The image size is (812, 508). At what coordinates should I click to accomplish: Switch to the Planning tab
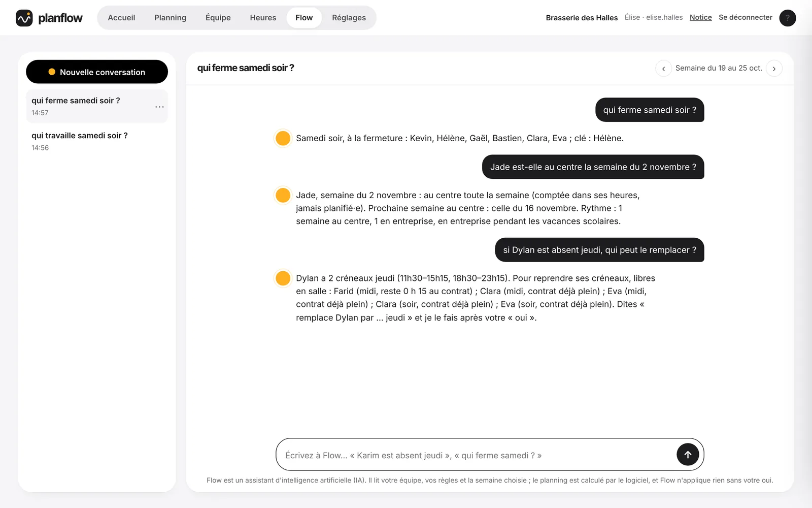tap(170, 18)
